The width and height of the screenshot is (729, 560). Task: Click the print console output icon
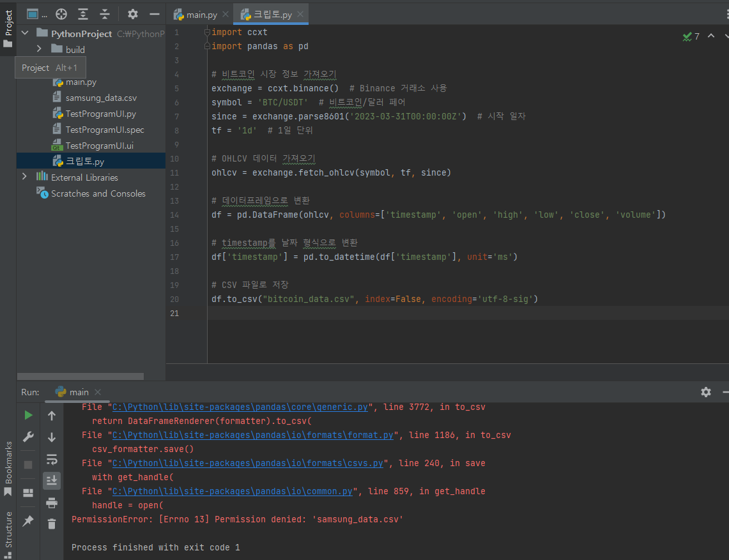[52, 503]
